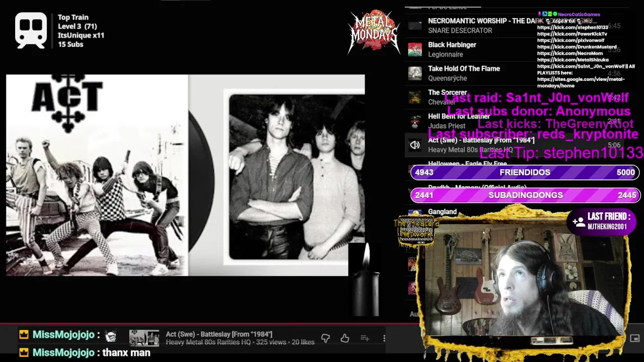This screenshot has height=362, width=644.
Task: Click the kick.com/PowerKickTv link
Action: (x=572, y=34)
